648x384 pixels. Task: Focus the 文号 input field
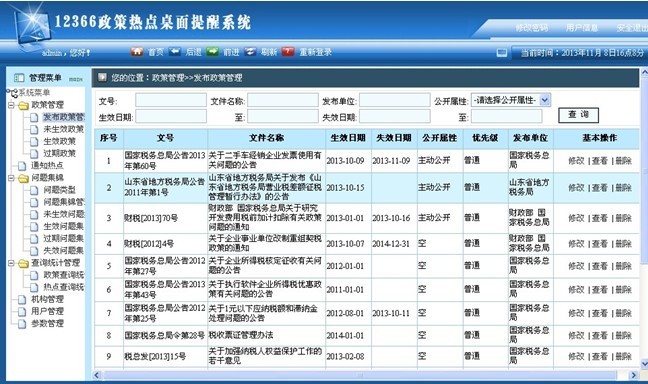coord(171,100)
